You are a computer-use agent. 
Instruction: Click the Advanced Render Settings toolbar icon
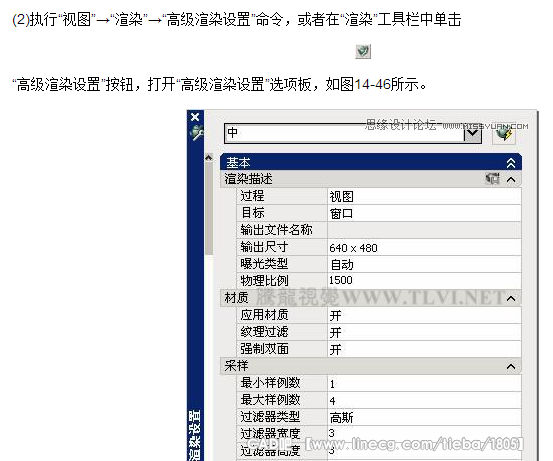point(363,51)
